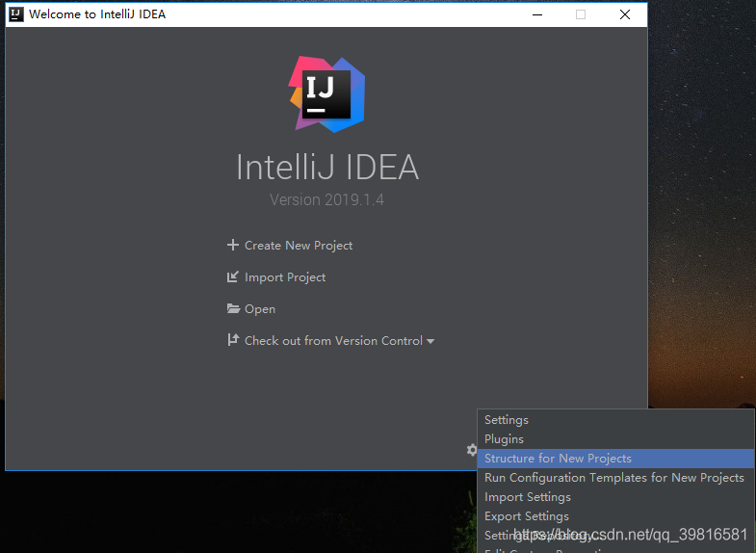The image size is (756, 553).
Task: Expand the Check out from Version Control arrow
Action: coord(430,341)
